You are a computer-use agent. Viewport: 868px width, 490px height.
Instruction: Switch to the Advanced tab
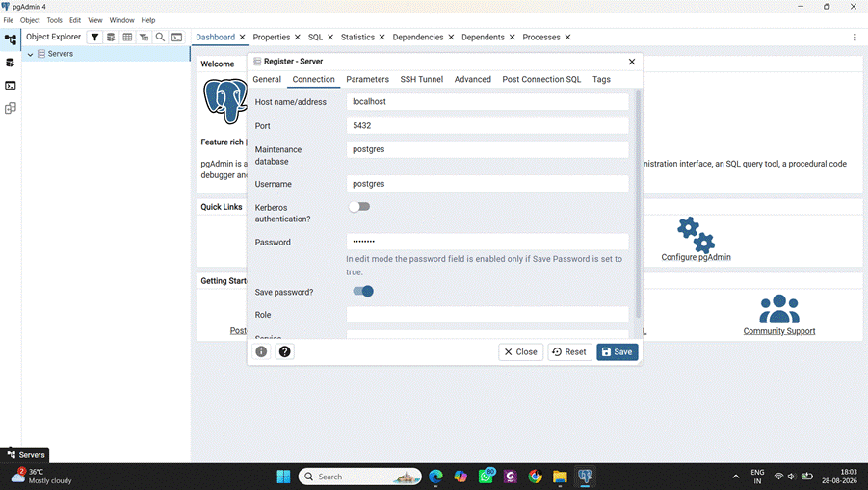[473, 79]
